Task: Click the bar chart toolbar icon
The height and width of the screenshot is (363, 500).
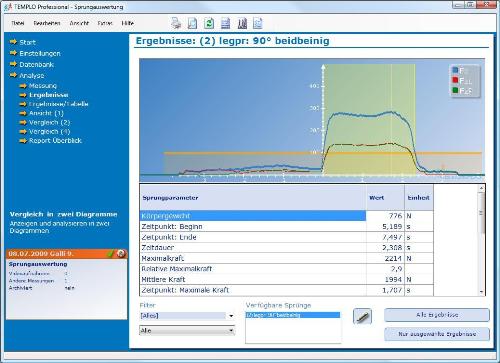Action: [242, 23]
